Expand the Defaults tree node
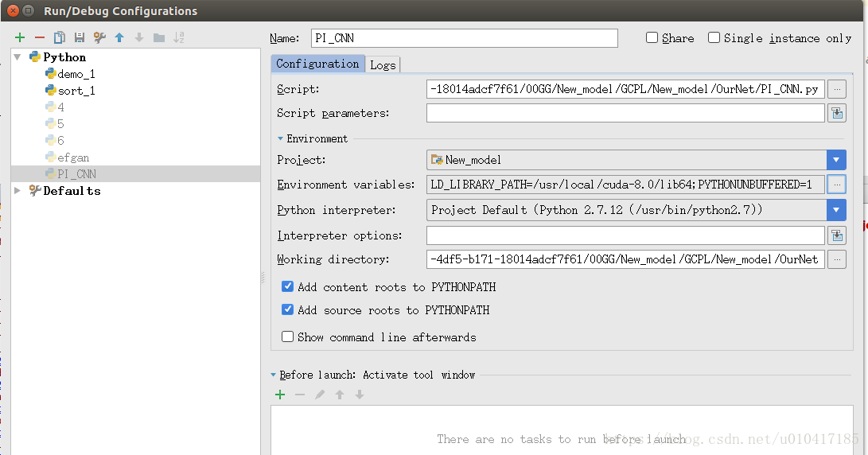Image resolution: width=868 pixels, height=455 pixels. pyautogui.click(x=18, y=190)
